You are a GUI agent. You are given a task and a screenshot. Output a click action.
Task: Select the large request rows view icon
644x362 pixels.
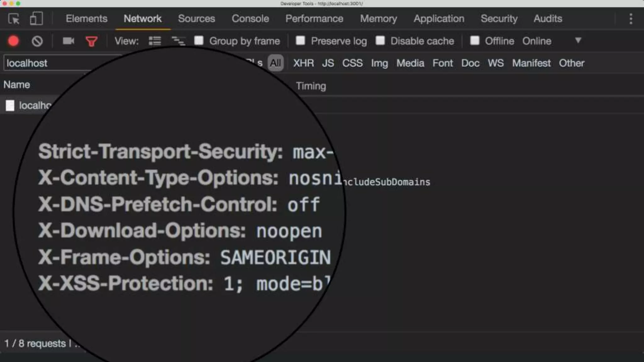point(155,41)
